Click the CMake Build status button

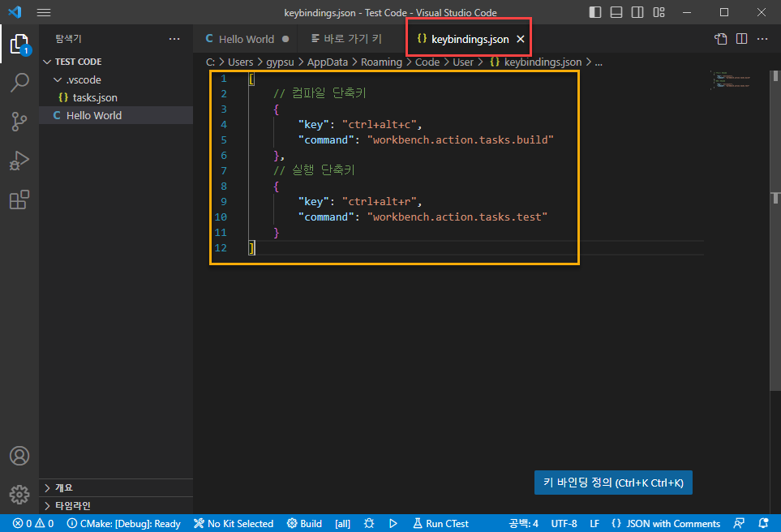304,524
